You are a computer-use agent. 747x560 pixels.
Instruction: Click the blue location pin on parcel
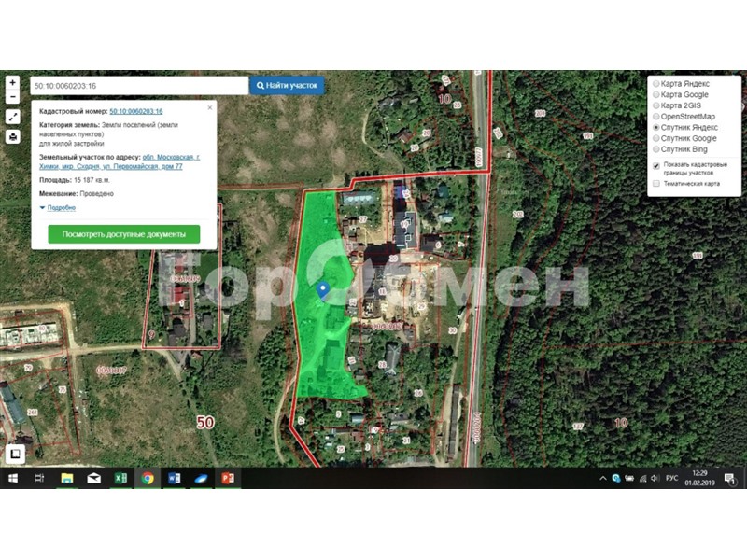click(x=323, y=290)
